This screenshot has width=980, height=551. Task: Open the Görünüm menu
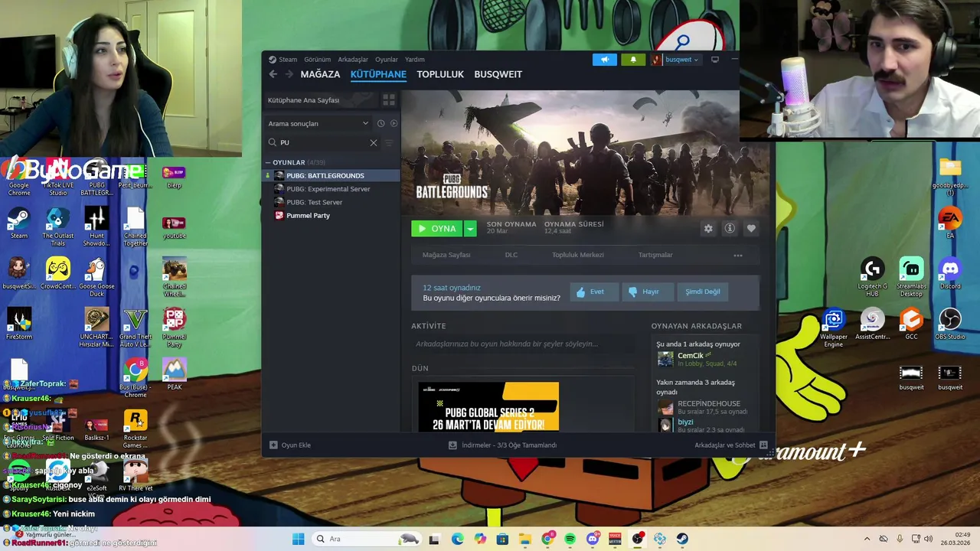point(317,59)
